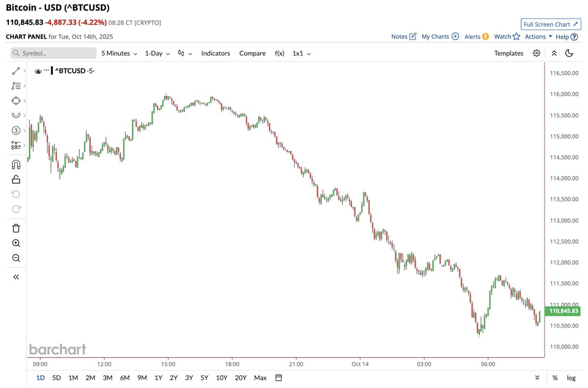The image size is (588, 388).
Task: Click the current price label 110,845.83
Action: (x=563, y=311)
